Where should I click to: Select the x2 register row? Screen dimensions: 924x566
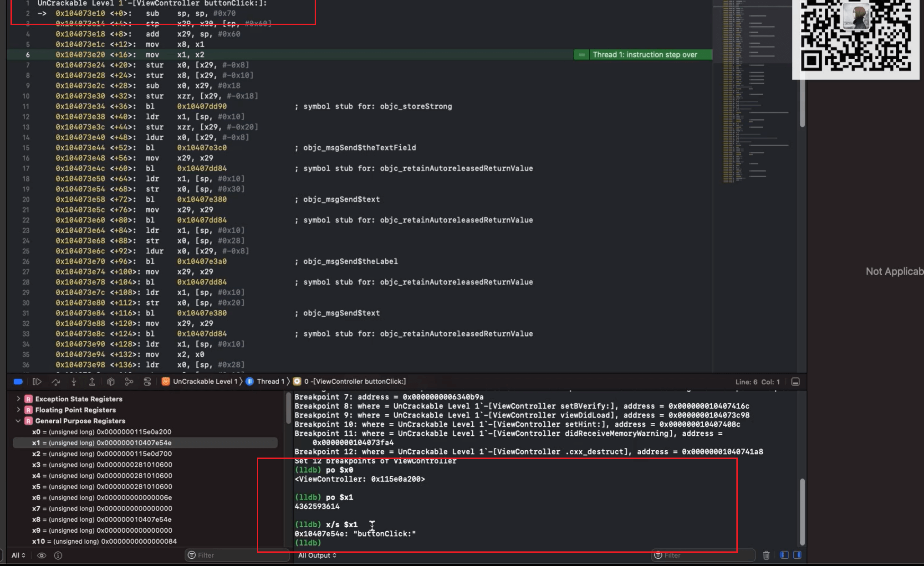click(102, 453)
